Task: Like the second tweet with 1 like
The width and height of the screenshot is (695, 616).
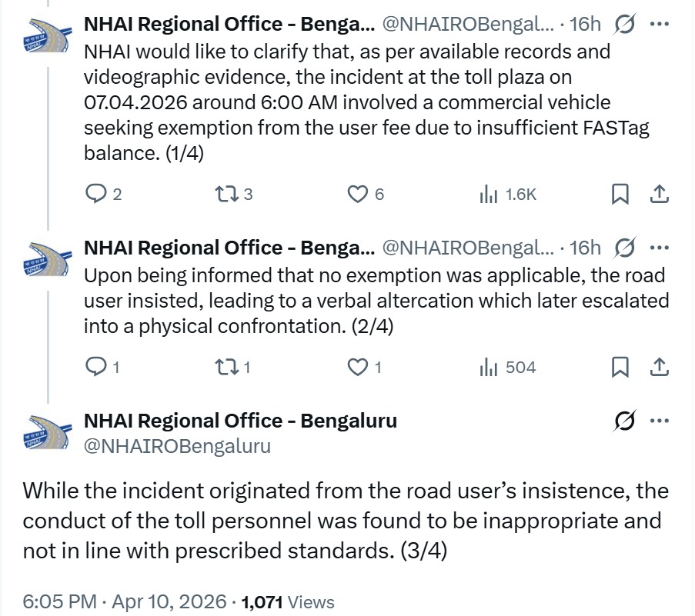Action: pyautogui.click(x=358, y=368)
